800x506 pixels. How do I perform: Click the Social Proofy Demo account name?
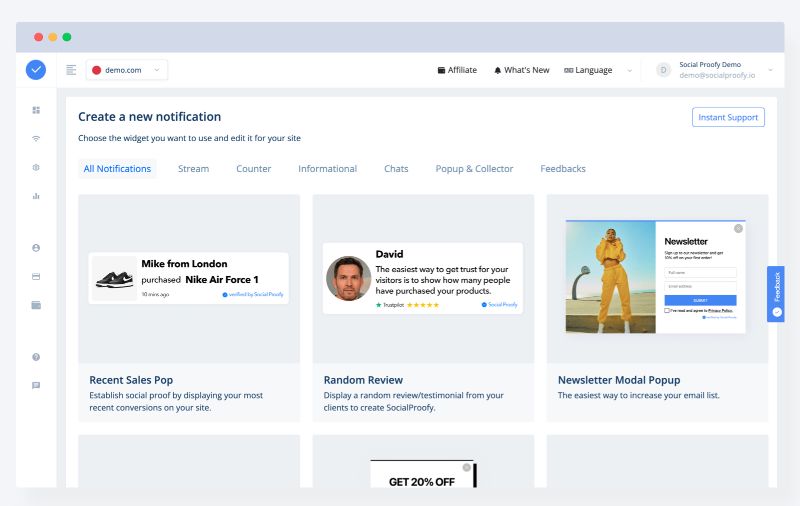[710, 65]
